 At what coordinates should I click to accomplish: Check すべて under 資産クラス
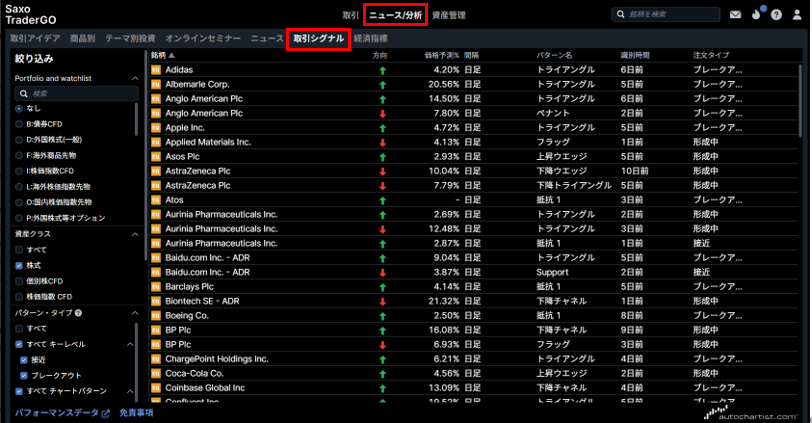tap(19, 250)
